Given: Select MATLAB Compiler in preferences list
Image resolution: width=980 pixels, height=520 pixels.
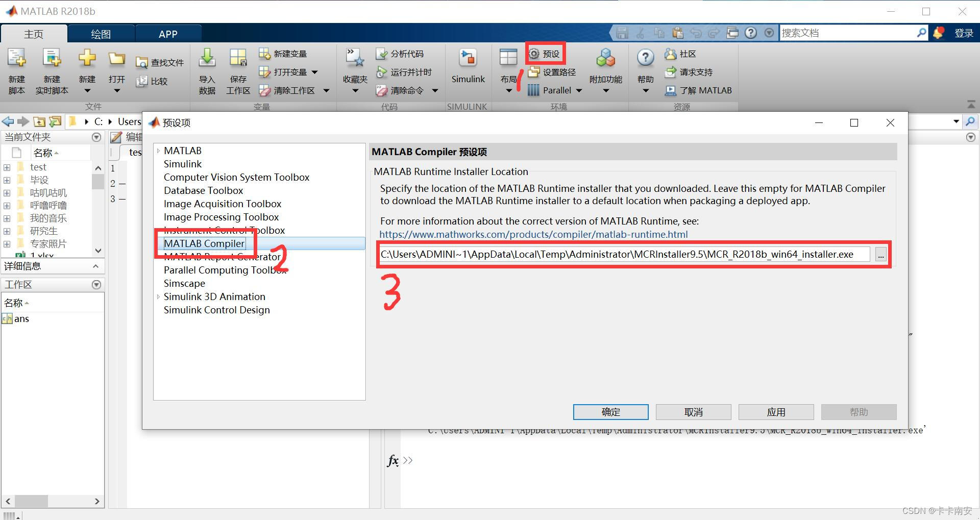Looking at the screenshot, I should coord(204,243).
